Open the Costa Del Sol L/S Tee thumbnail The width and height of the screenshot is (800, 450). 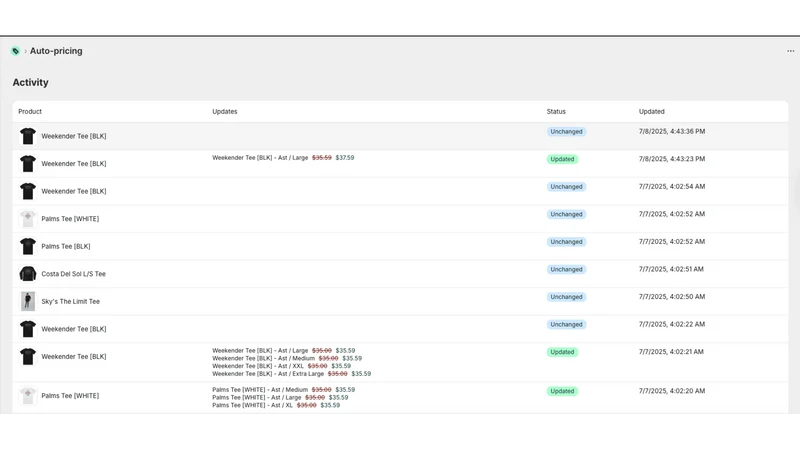click(28, 274)
